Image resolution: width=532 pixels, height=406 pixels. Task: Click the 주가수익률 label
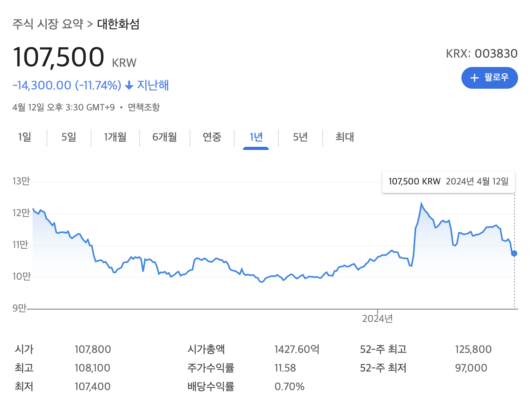coord(211,368)
